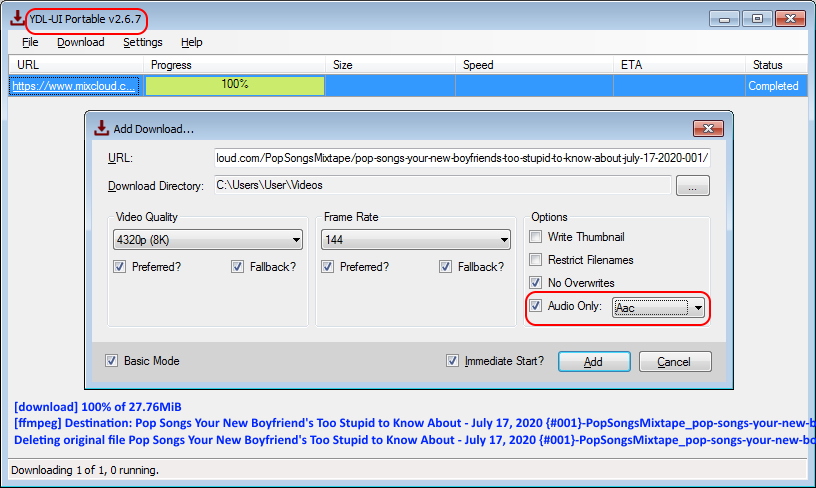Browse for download directory with ... button

coord(693,186)
